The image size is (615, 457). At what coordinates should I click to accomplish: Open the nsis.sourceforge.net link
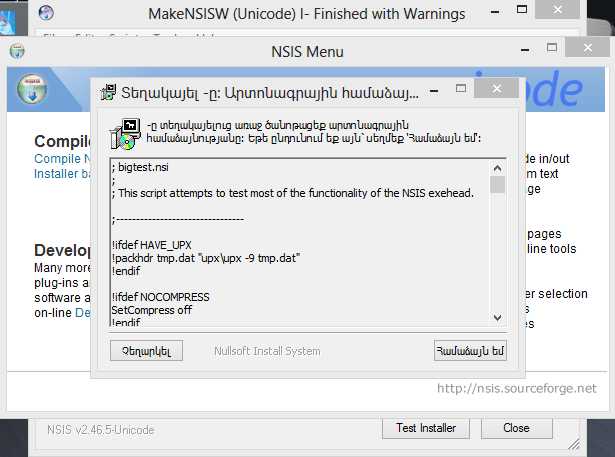[517, 388]
